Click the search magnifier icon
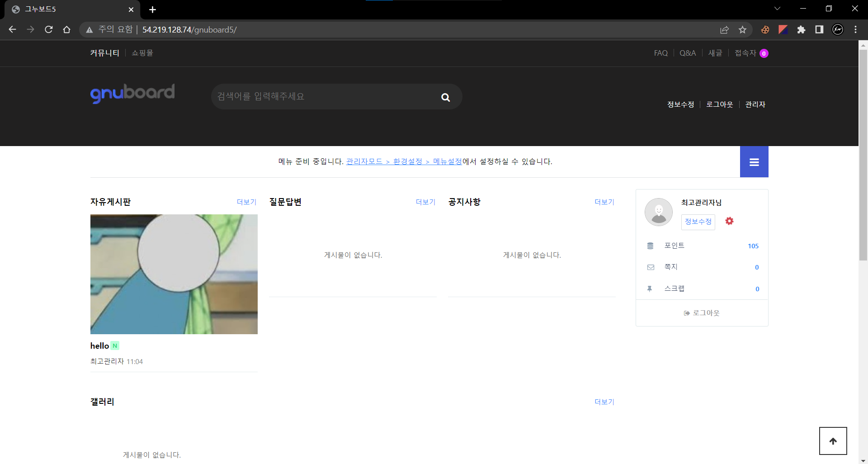Screen dimensions: 868x464 click(x=445, y=97)
